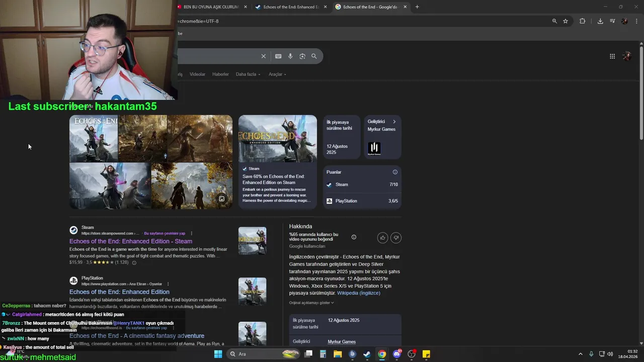The height and width of the screenshot is (362, 644).
Task: Click the page vertical scrollbar
Action: (641, 94)
